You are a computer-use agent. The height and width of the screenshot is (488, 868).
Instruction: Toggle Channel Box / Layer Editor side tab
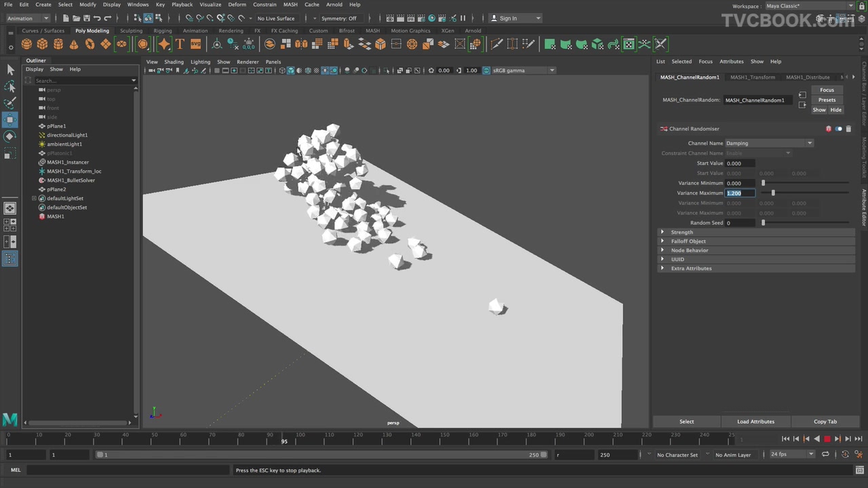click(864, 94)
